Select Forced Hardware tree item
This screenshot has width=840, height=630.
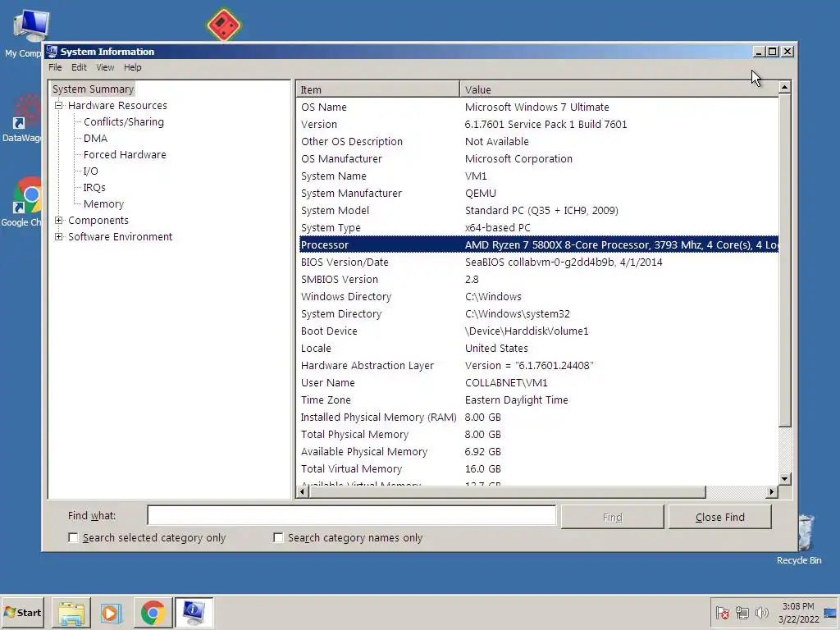pos(125,155)
